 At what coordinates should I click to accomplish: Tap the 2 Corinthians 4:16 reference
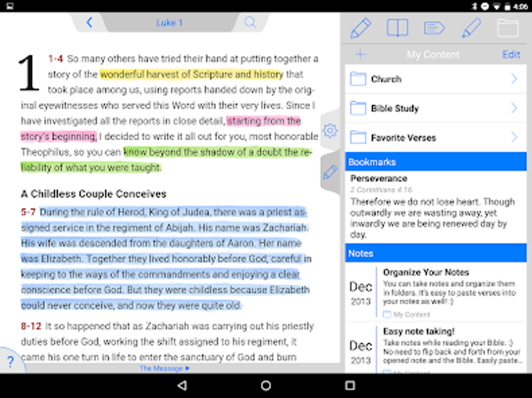pyautogui.click(x=381, y=190)
